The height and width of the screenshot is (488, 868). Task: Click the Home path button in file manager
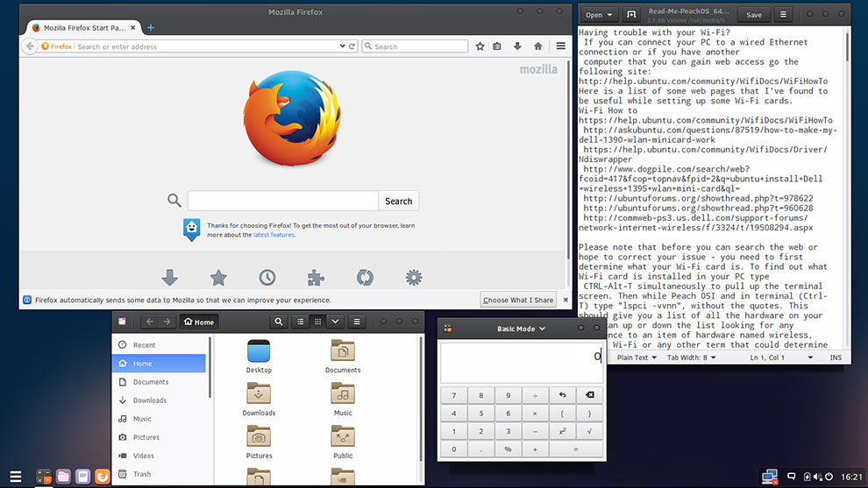click(x=199, y=322)
